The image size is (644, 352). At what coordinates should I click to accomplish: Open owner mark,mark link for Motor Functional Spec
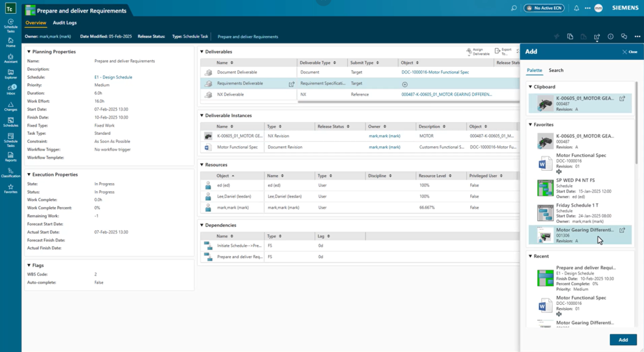click(384, 147)
